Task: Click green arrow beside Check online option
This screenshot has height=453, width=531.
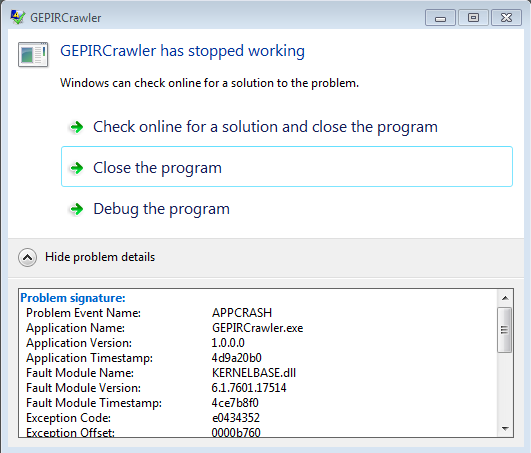Action: 77,127
